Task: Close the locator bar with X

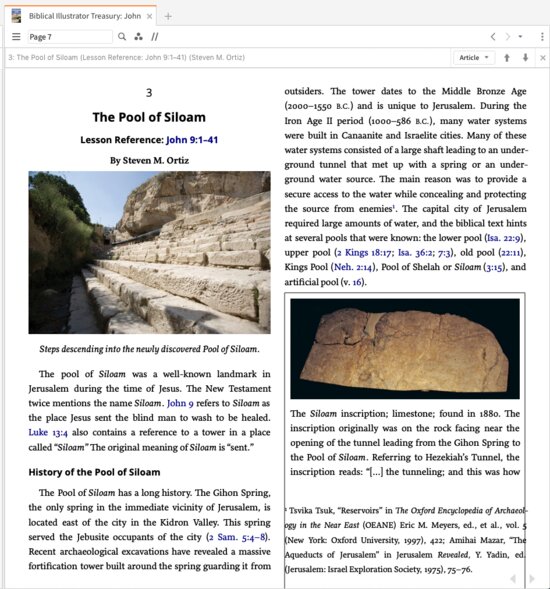Action: (542, 58)
